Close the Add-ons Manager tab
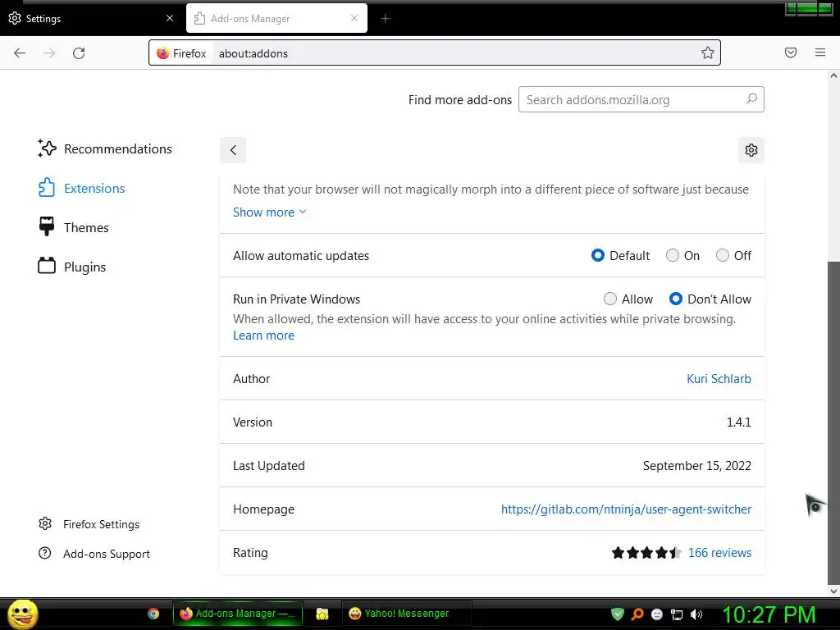The width and height of the screenshot is (840, 630). [354, 18]
